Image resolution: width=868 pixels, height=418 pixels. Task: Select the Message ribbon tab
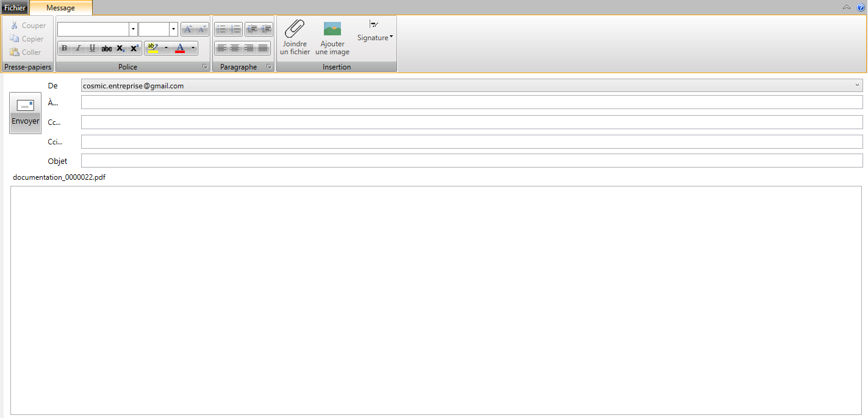point(60,8)
